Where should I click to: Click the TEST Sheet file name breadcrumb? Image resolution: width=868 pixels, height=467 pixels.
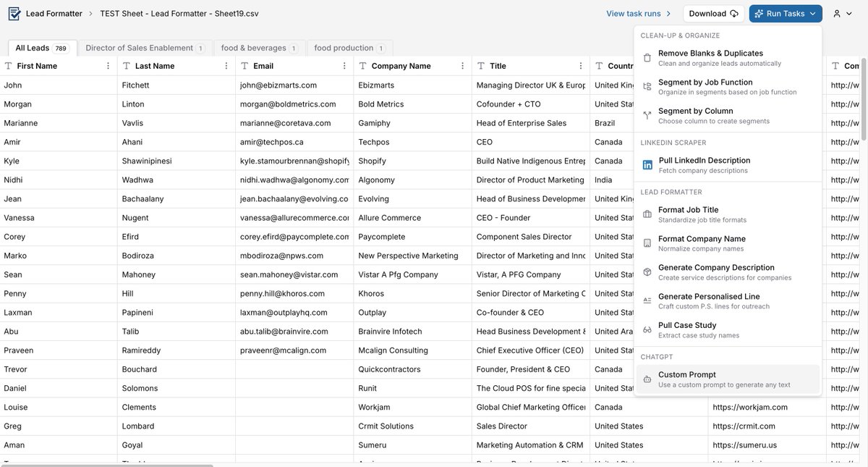pos(179,14)
